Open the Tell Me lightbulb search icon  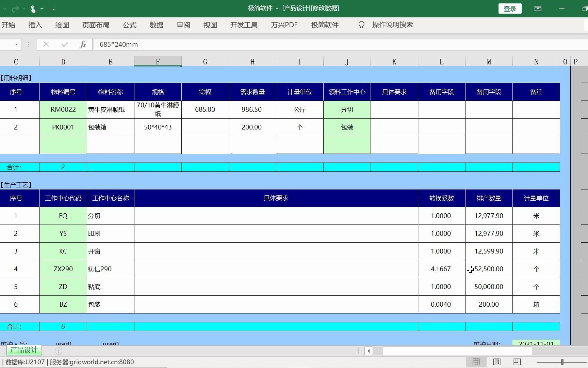[x=361, y=25]
